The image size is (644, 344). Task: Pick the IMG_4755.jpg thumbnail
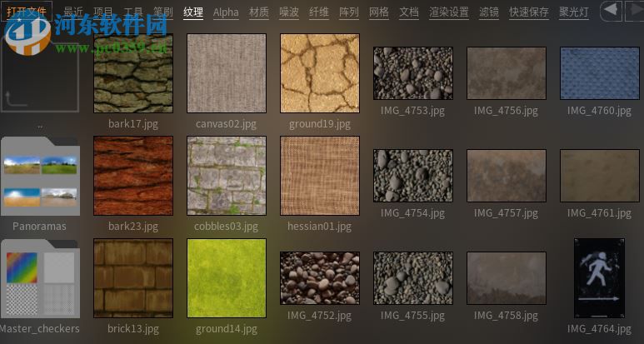click(x=412, y=278)
